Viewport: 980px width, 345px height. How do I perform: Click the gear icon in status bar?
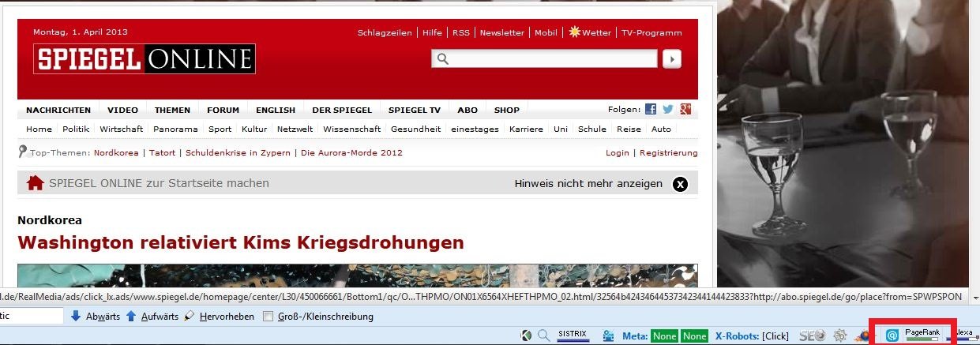click(839, 336)
